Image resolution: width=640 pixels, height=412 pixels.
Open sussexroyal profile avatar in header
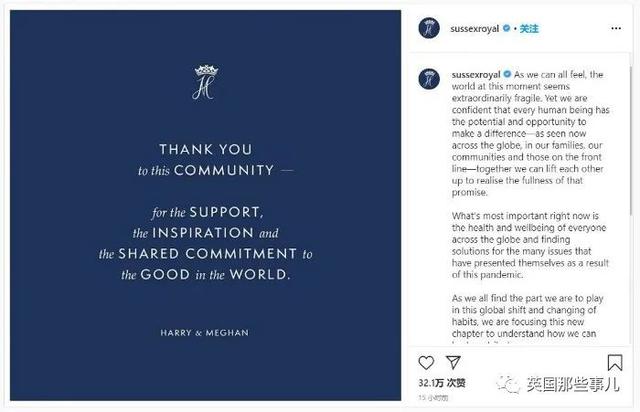(x=429, y=28)
